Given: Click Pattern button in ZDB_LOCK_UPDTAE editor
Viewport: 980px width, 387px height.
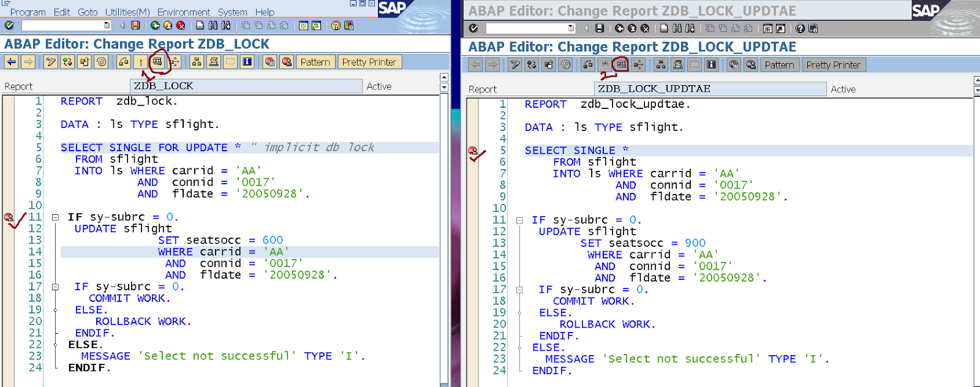Looking at the screenshot, I should (x=780, y=65).
